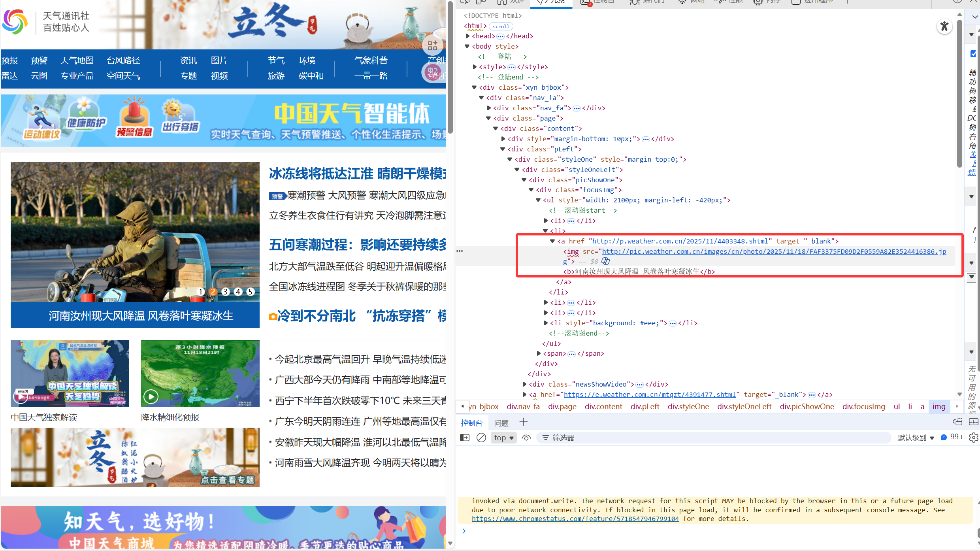The image size is (980, 551).
Task: Select the inspect element cursor icon
Action: pyautogui.click(x=465, y=2)
